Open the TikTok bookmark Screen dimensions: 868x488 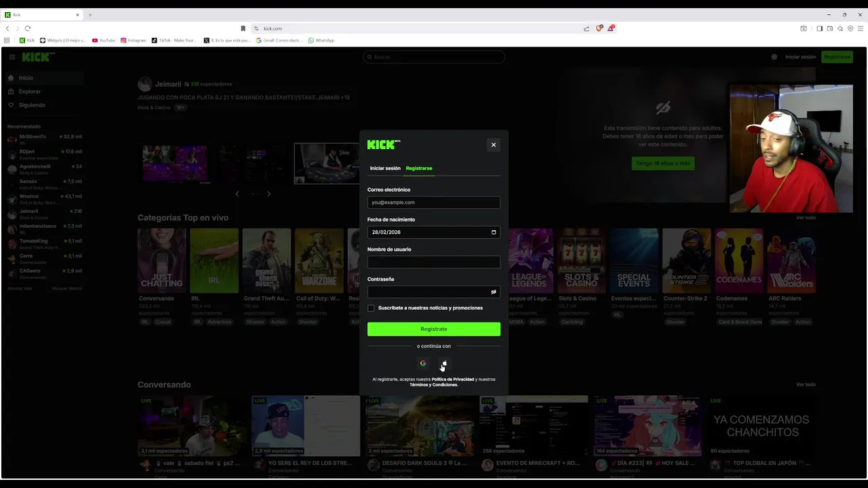[x=174, y=41]
